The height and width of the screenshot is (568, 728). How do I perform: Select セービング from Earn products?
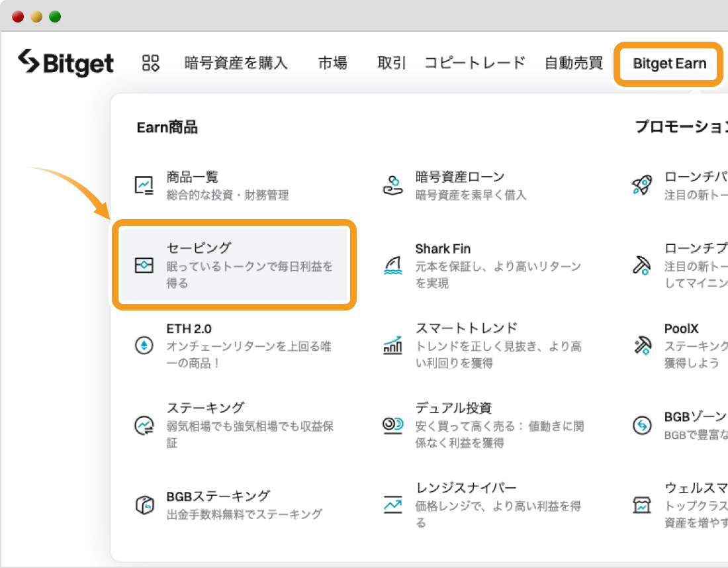(x=234, y=265)
